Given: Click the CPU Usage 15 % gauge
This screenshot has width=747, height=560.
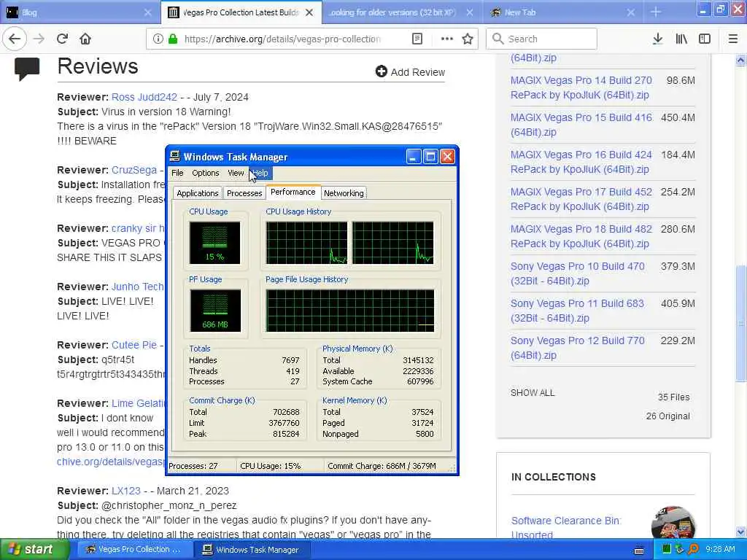Looking at the screenshot, I should (x=215, y=243).
